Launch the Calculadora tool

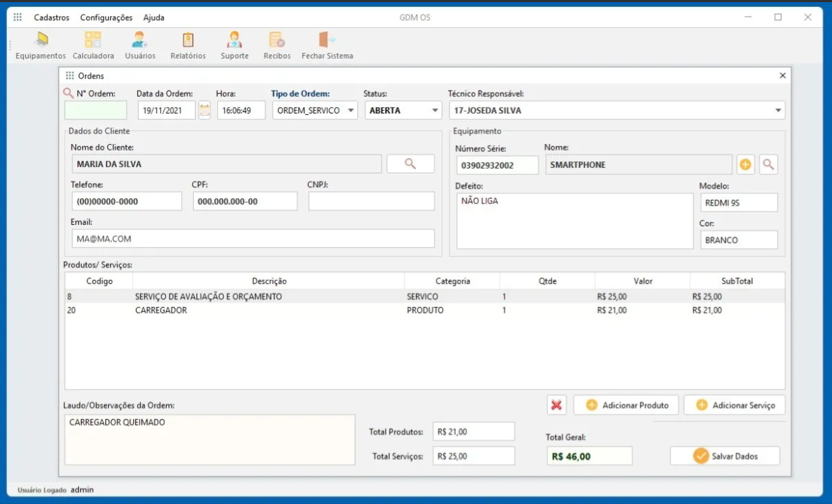click(93, 43)
